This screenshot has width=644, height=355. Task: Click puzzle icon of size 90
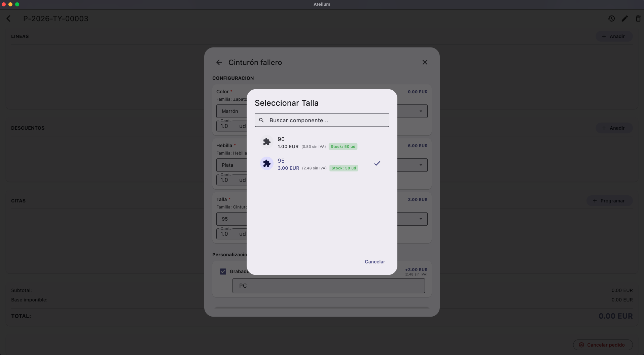pos(267,142)
